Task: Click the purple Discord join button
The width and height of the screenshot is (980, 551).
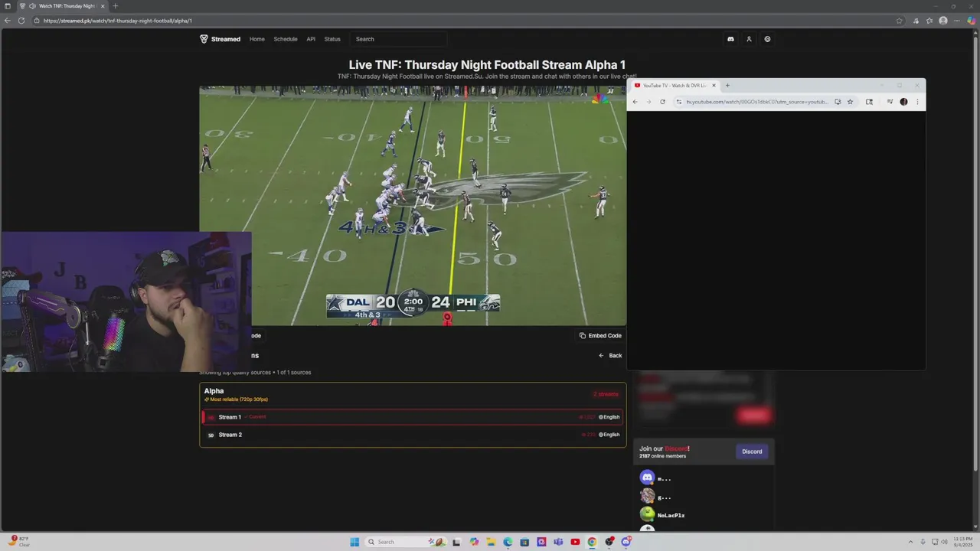Action: pyautogui.click(x=752, y=452)
